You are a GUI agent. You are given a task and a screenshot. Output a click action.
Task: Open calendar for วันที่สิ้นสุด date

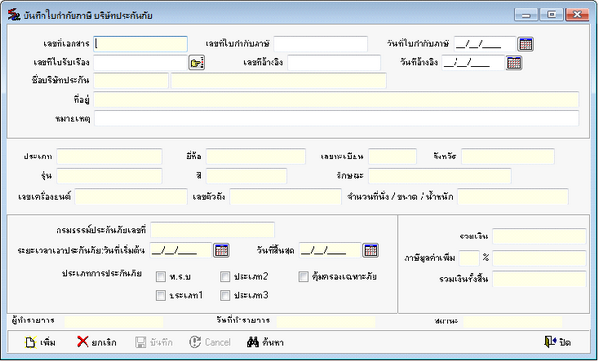(x=371, y=250)
